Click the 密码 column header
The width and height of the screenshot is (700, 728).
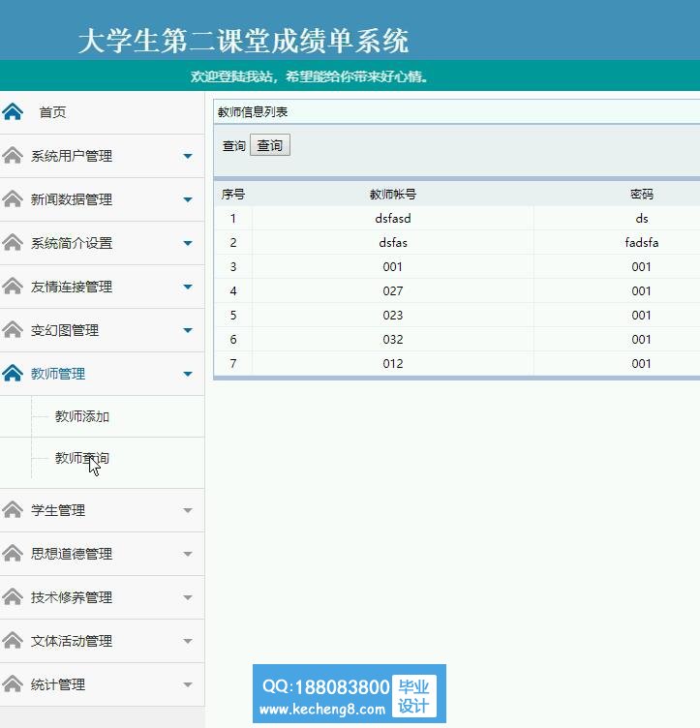642,194
